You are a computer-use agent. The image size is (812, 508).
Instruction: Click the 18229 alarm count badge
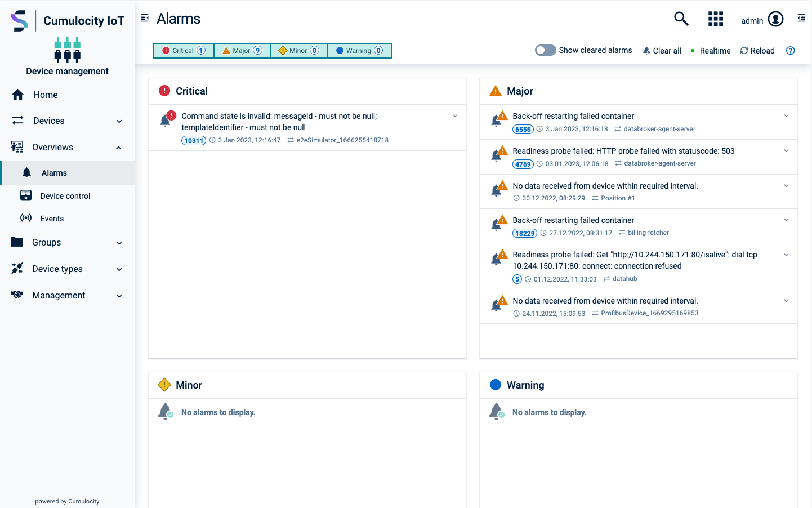click(525, 233)
